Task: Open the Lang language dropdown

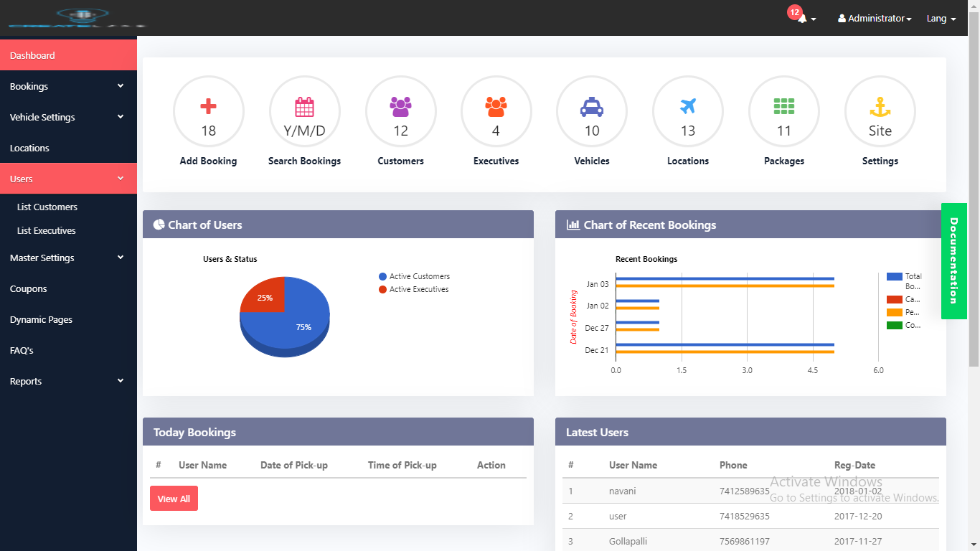Action: pos(941,19)
